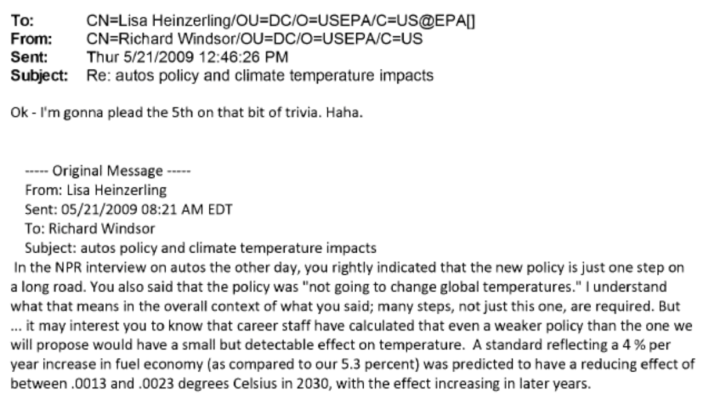
Task: Click subject 'Re: autos policy and climate temperature impacts'
Action: click(260, 76)
